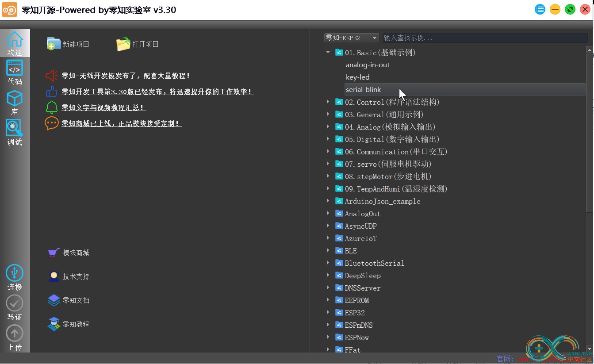Screen dimensions: 594x364
Task: Open link about 零知开发工具第3.30版已经发布
Action: 157,92
